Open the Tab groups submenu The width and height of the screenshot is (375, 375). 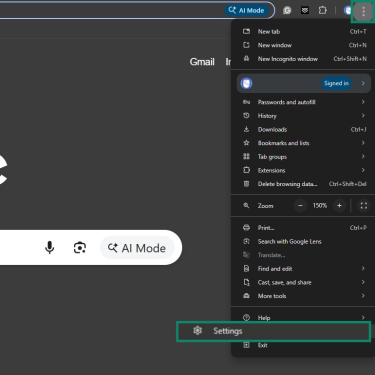pos(304,157)
